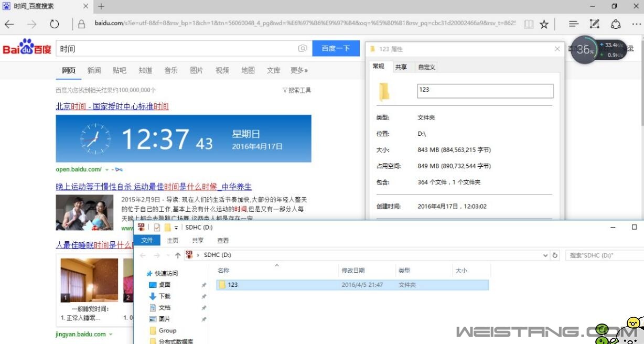Switch to 图片 Baidu tab
644x344 pixels.
point(197,70)
